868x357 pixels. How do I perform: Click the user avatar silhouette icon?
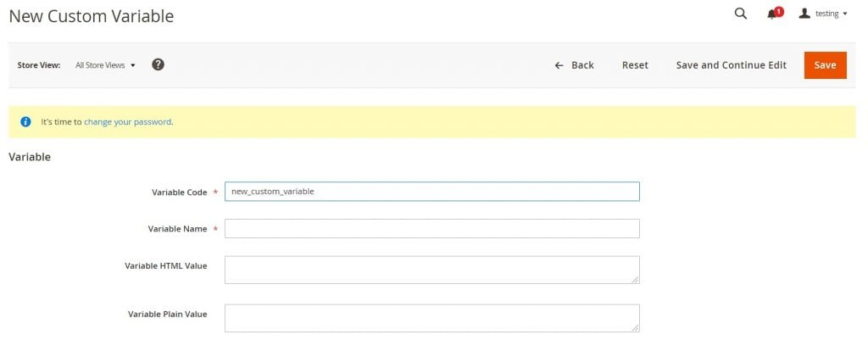point(804,14)
